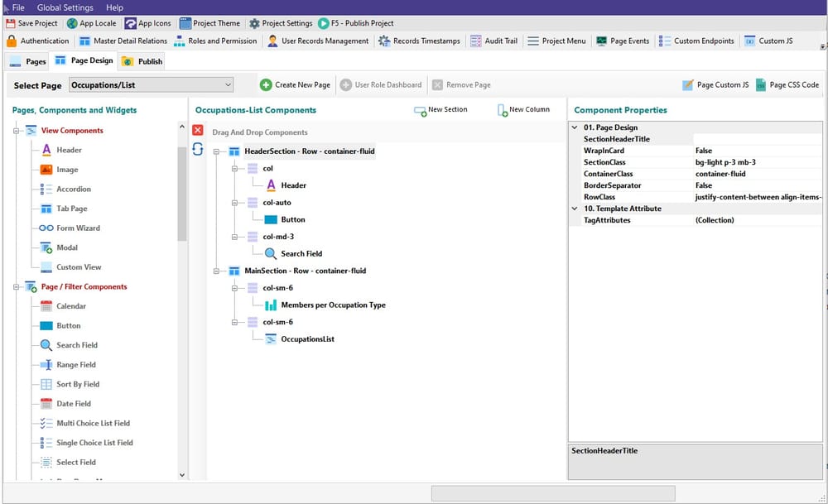Collapse the HeaderSection Row in the component tree
This screenshot has width=828, height=504.
coord(216,151)
